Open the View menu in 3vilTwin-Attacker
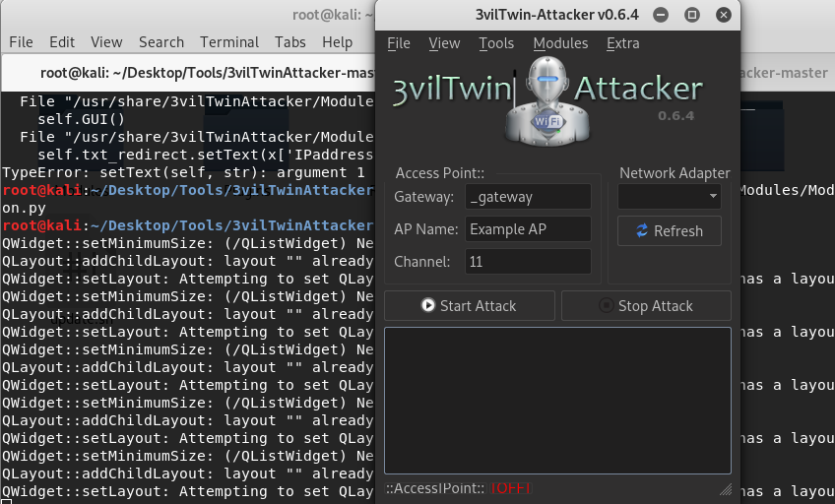 444,43
